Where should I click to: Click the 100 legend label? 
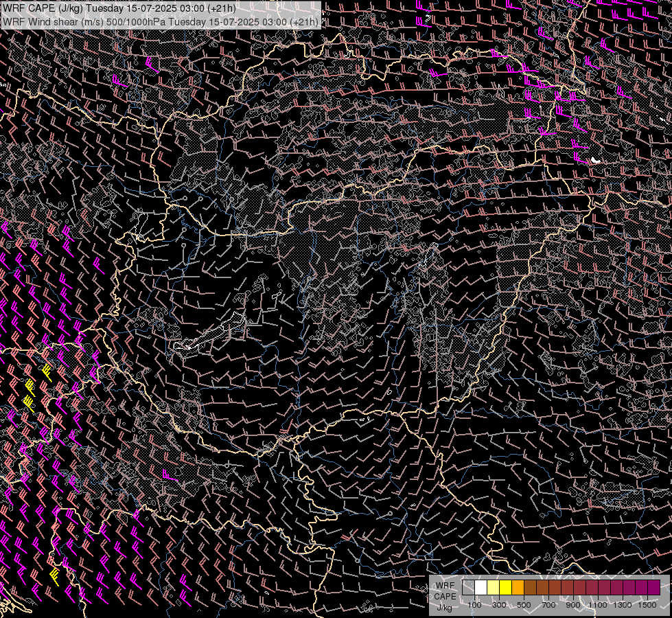475,605
